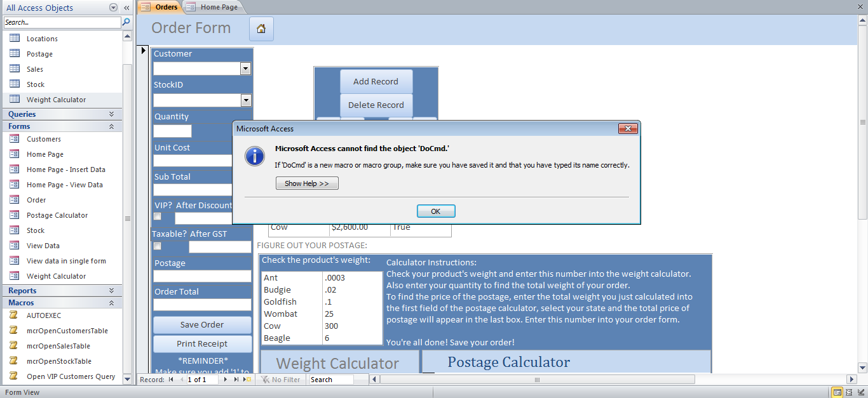
Task: Click the navigation pane Search box
Action: point(62,22)
